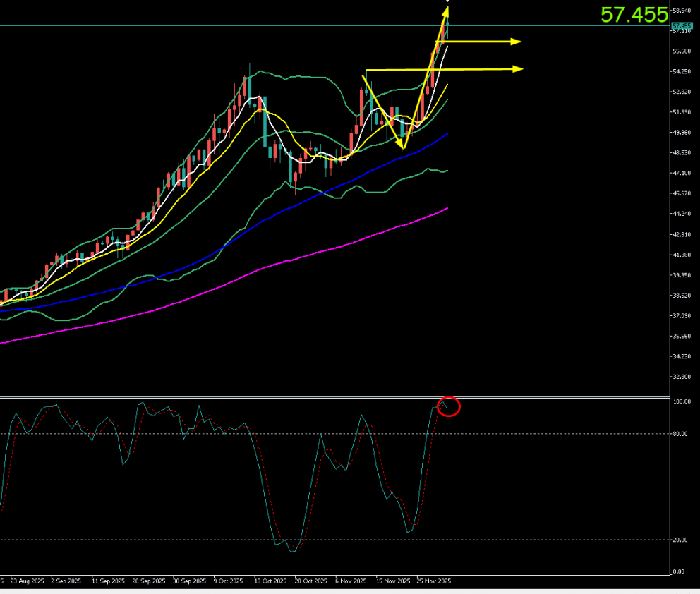Click the 25 Nov 2025 date label

pyautogui.click(x=433, y=581)
